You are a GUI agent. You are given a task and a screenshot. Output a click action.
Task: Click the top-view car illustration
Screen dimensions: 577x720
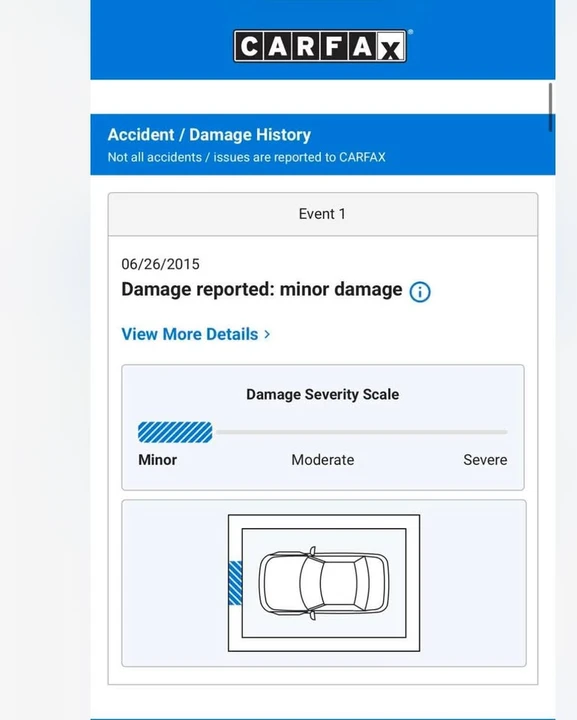point(324,583)
